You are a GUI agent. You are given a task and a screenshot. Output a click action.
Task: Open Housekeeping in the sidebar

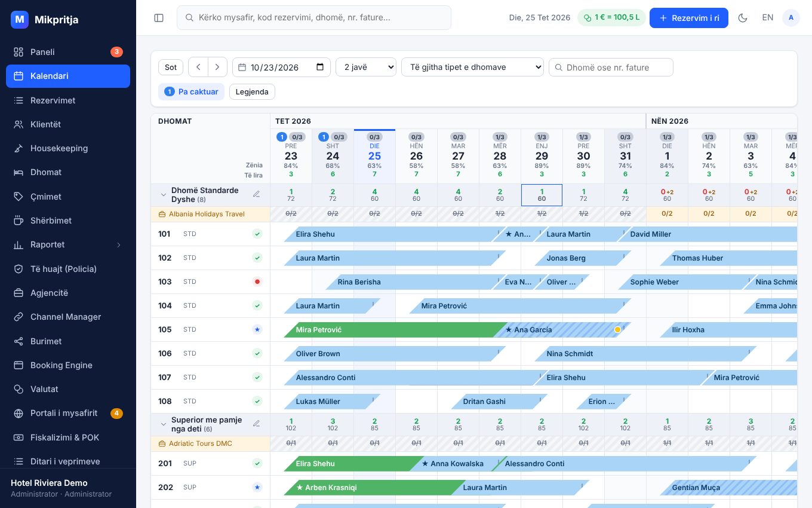(x=68, y=148)
